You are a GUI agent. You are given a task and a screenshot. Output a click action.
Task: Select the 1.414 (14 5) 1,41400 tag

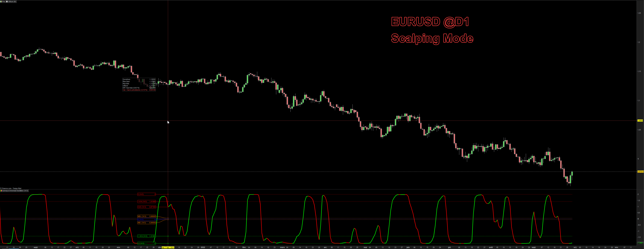click(147, 201)
